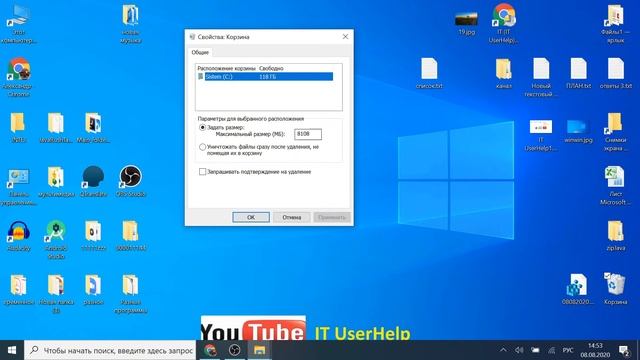Open the clock showing 14:53

pyautogui.click(x=595, y=350)
